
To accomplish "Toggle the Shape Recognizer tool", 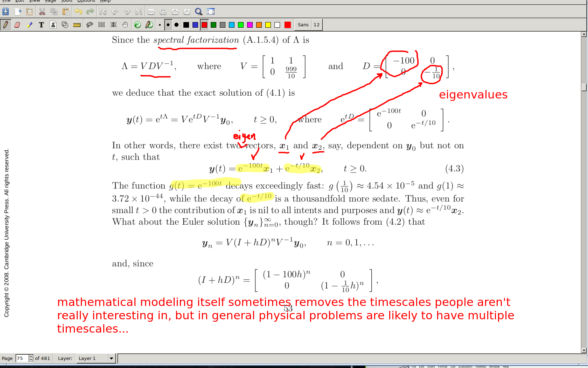I will 65,25.
